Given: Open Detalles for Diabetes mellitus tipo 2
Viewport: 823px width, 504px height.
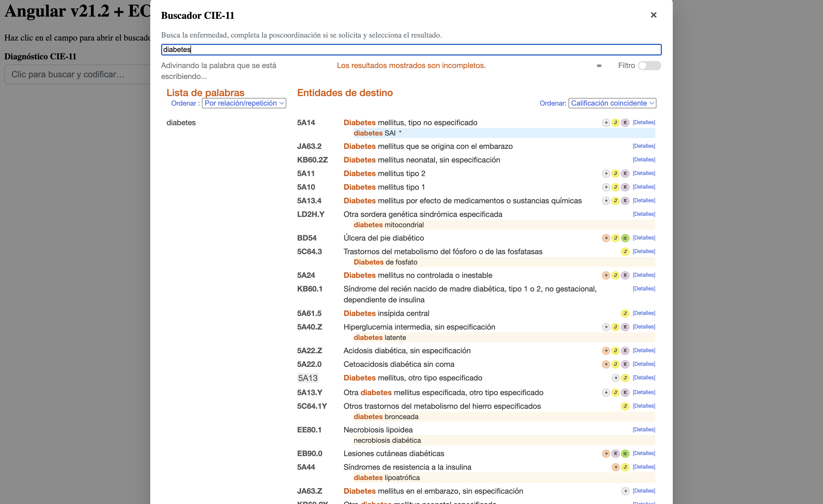Looking at the screenshot, I should [x=644, y=173].
